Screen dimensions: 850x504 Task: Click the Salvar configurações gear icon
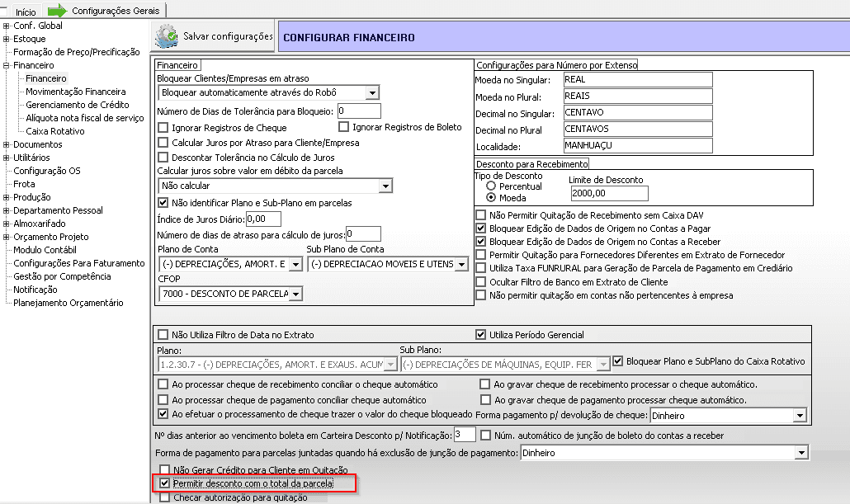166,37
